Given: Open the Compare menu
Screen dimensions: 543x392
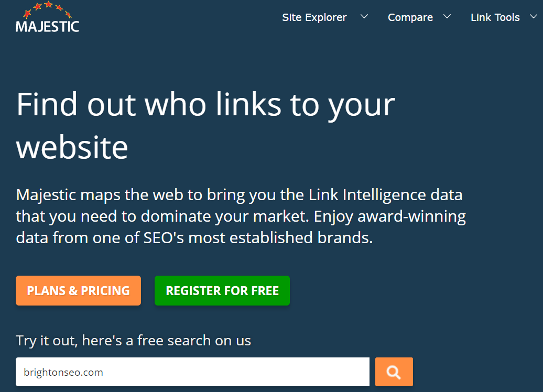Looking at the screenshot, I should click(x=410, y=17).
